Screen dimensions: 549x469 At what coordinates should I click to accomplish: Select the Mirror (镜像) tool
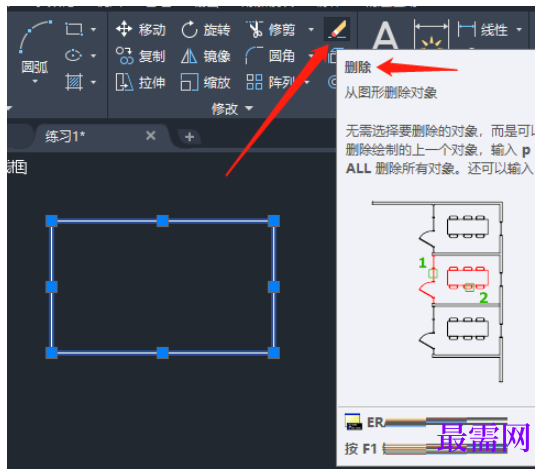click(206, 56)
